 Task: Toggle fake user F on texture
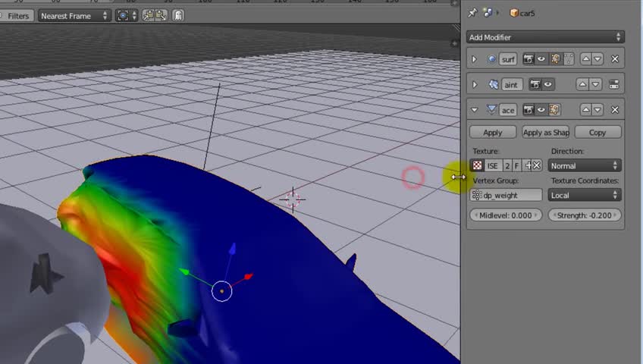(x=516, y=165)
